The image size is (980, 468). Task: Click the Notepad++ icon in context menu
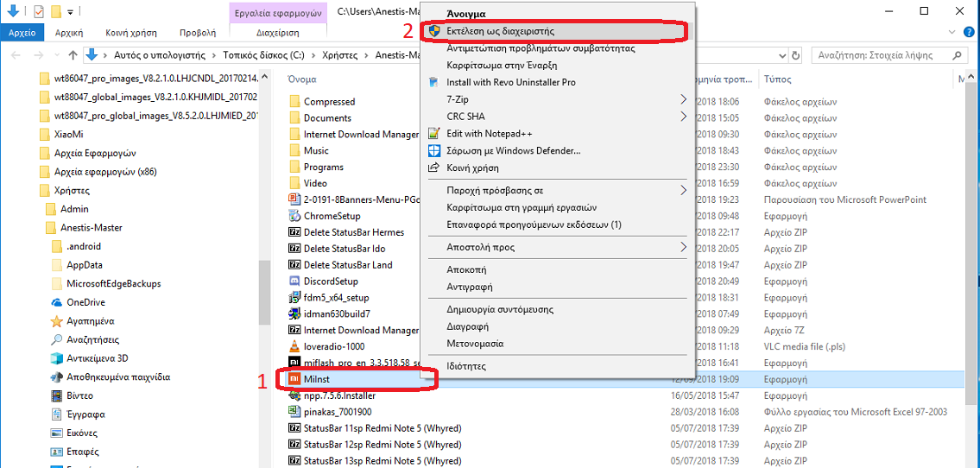[434, 134]
